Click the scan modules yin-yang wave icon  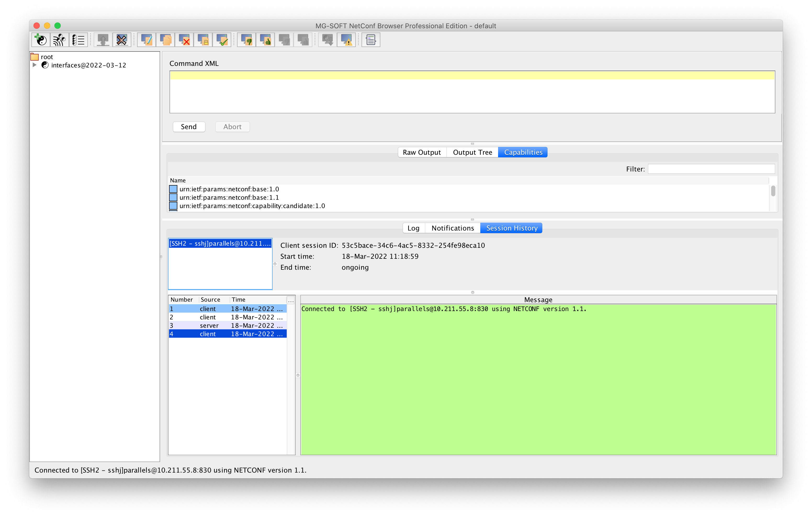coord(59,40)
